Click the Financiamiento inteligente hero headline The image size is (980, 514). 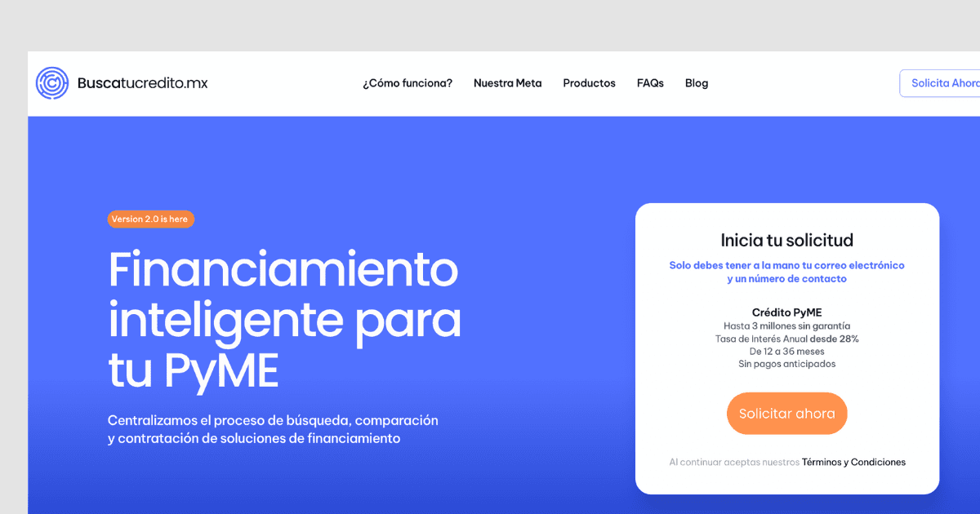(x=284, y=318)
